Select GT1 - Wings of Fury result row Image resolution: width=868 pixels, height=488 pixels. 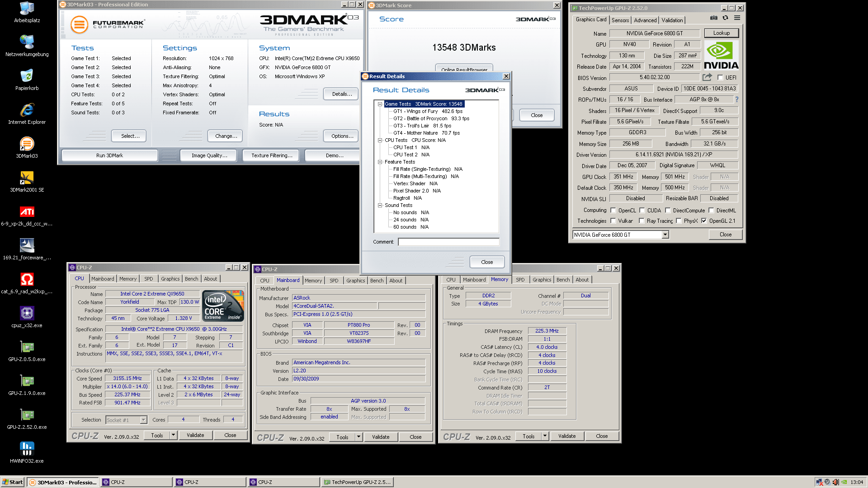(x=428, y=111)
